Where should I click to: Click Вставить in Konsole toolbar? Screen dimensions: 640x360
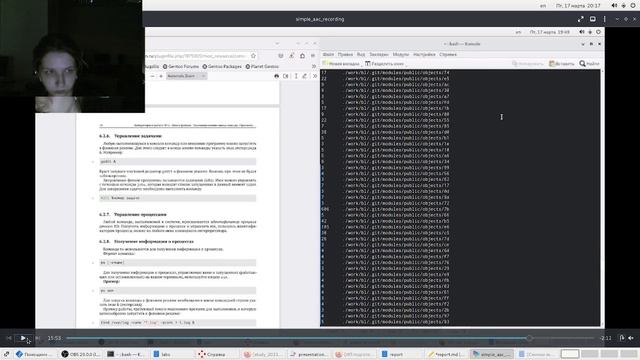point(562,64)
